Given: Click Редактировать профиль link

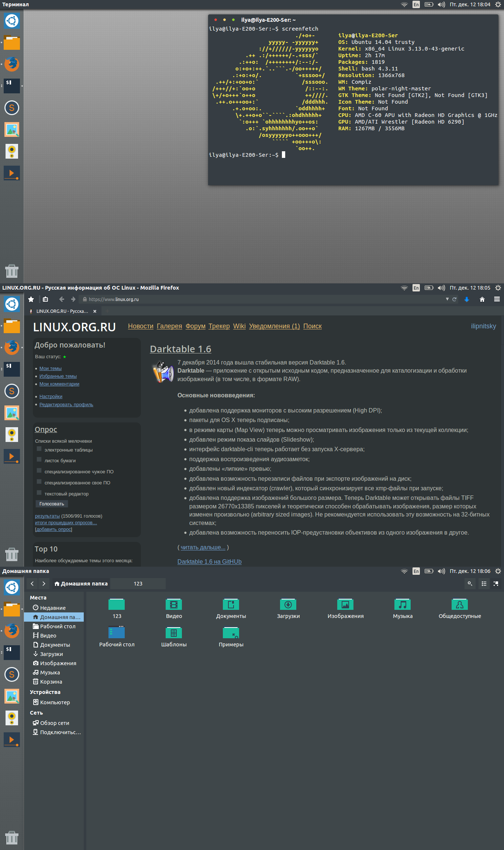Looking at the screenshot, I should coord(66,404).
